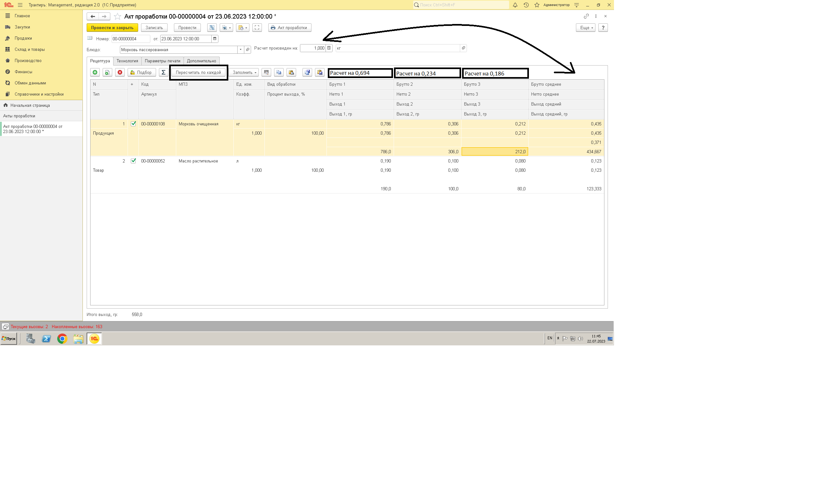Switch to the Технология tab

point(127,61)
